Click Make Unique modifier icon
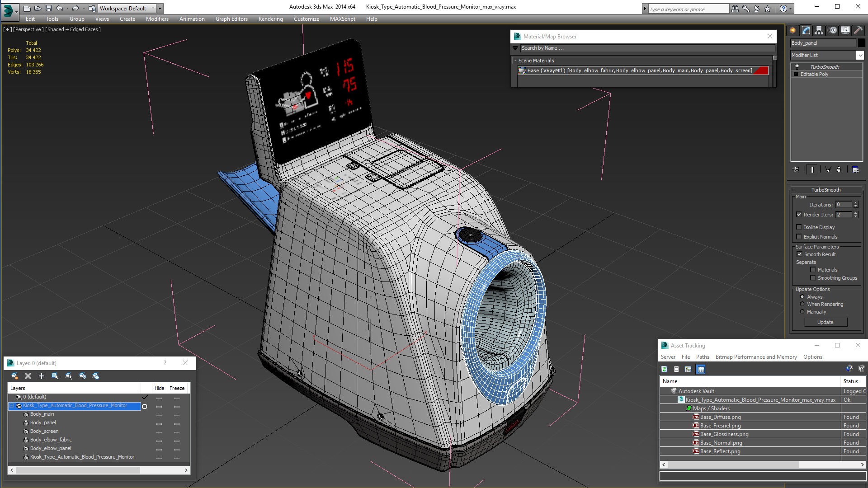The height and width of the screenshot is (488, 868). coord(828,169)
